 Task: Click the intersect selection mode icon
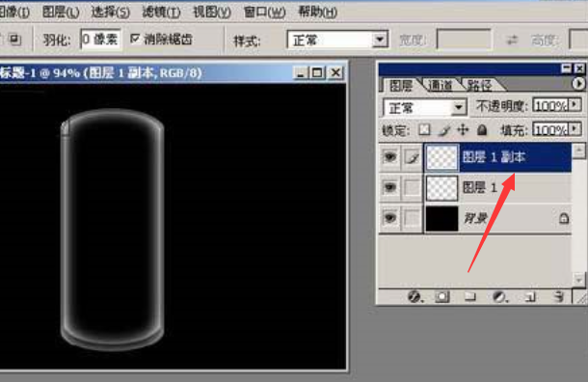(15, 39)
